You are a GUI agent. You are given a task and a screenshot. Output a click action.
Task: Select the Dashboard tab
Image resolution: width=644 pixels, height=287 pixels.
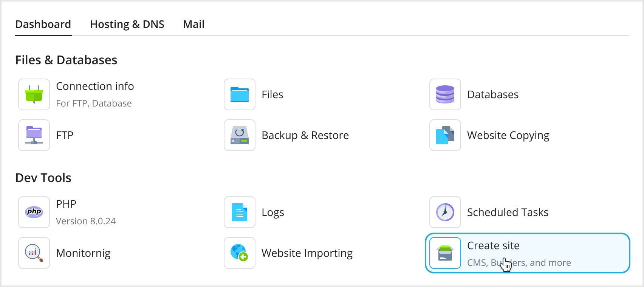click(43, 25)
